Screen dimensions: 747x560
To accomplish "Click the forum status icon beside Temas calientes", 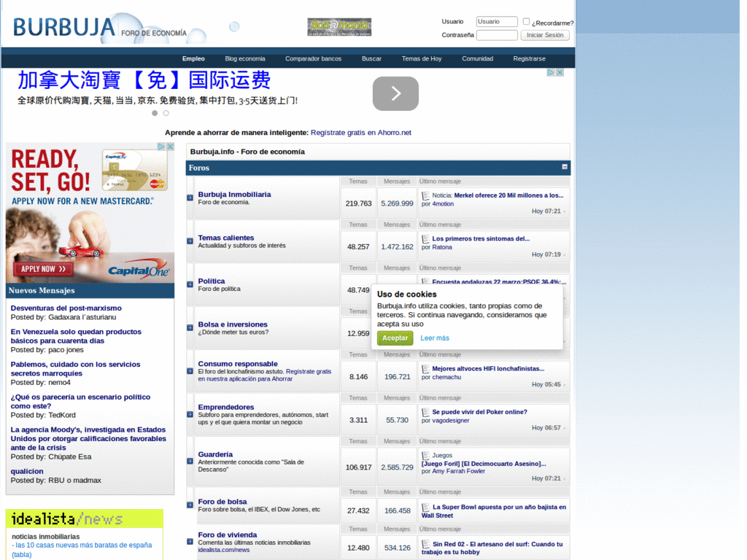I will coord(190,241).
